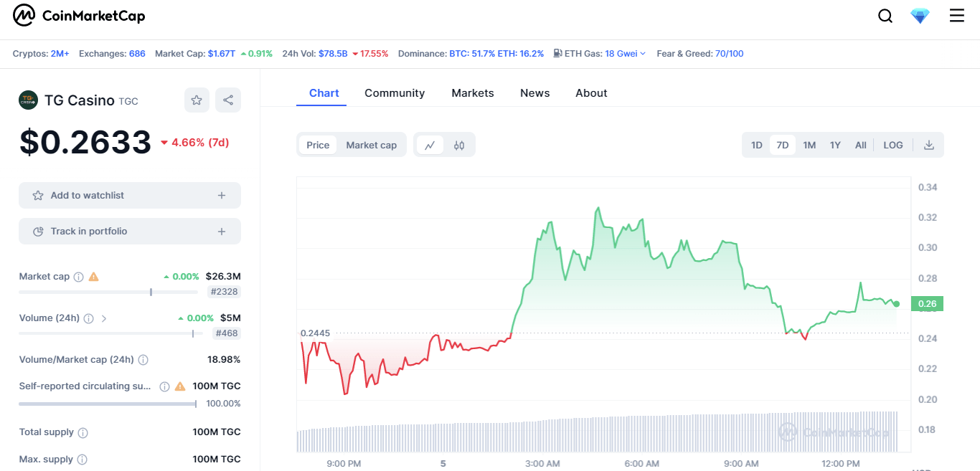
Task: Share TG Casino page icon
Action: point(228,100)
